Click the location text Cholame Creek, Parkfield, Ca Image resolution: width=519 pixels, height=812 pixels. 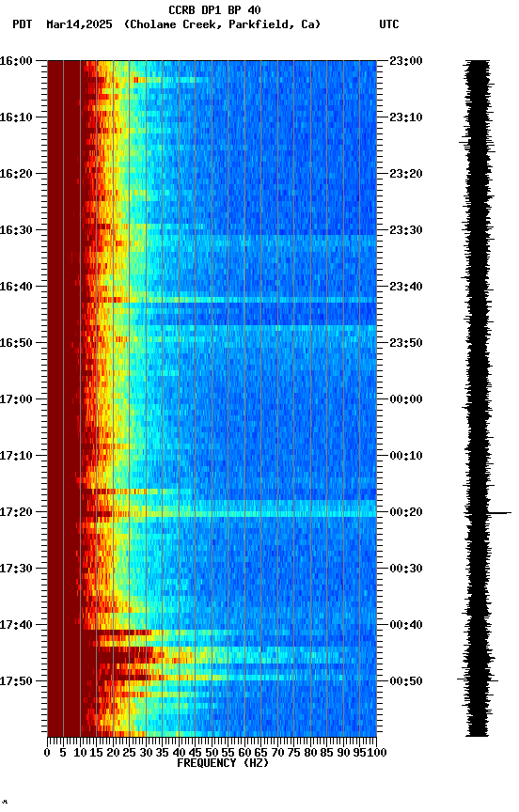coord(222,24)
